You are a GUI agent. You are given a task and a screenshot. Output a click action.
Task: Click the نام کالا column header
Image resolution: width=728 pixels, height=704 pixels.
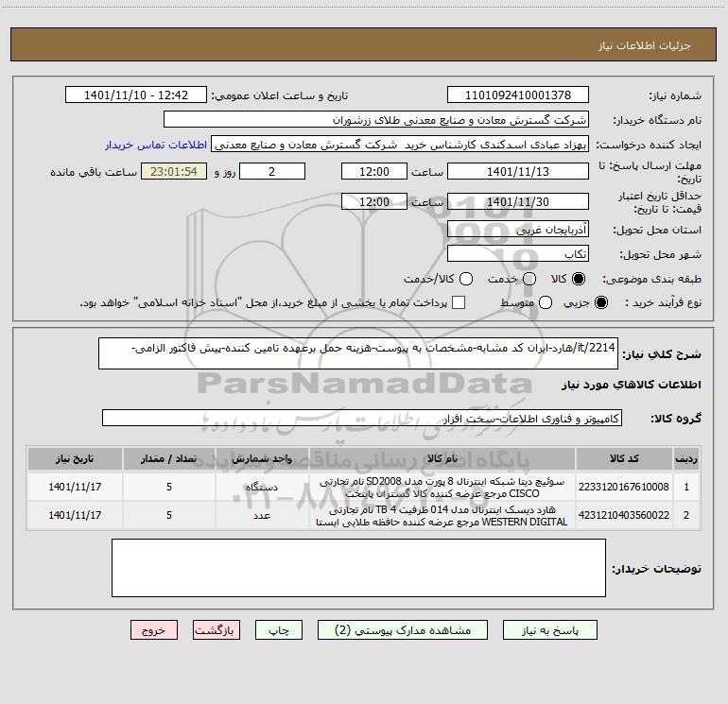[x=442, y=459]
